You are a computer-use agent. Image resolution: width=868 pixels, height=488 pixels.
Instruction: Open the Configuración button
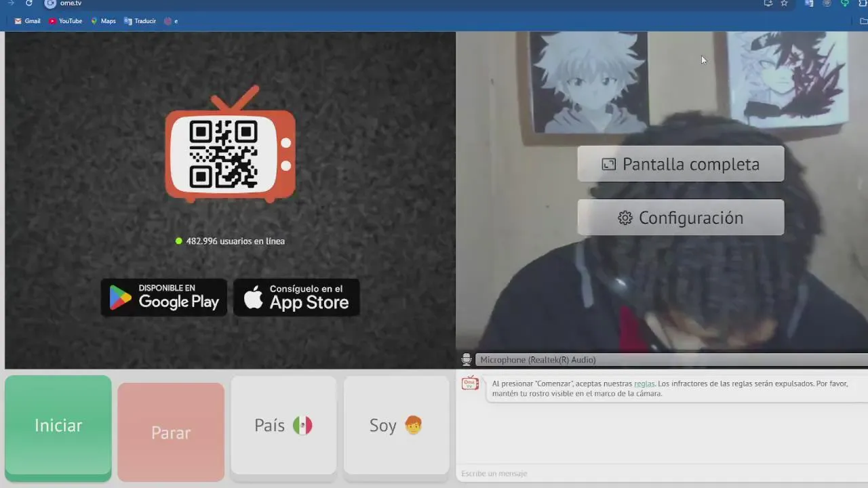point(681,218)
